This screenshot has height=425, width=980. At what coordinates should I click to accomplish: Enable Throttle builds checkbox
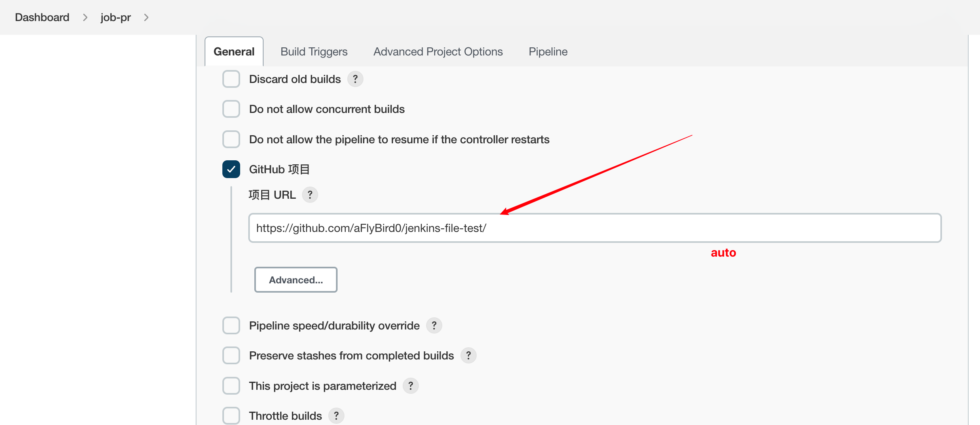click(x=231, y=416)
